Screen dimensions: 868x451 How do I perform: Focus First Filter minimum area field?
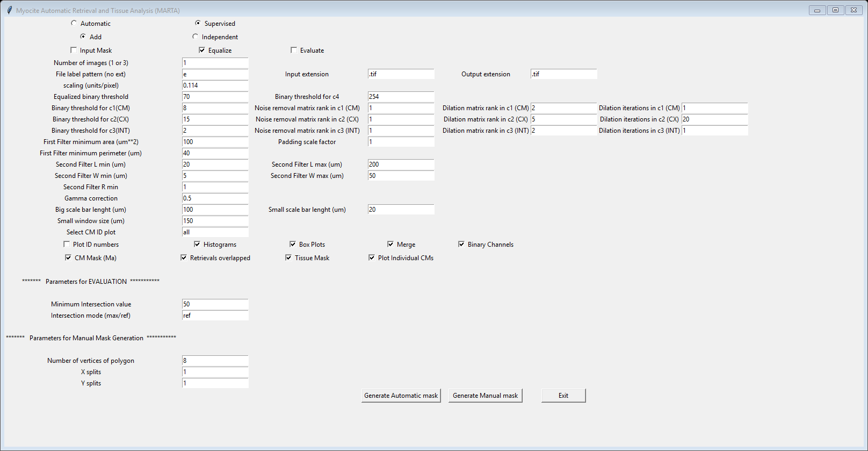pos(215,142)
